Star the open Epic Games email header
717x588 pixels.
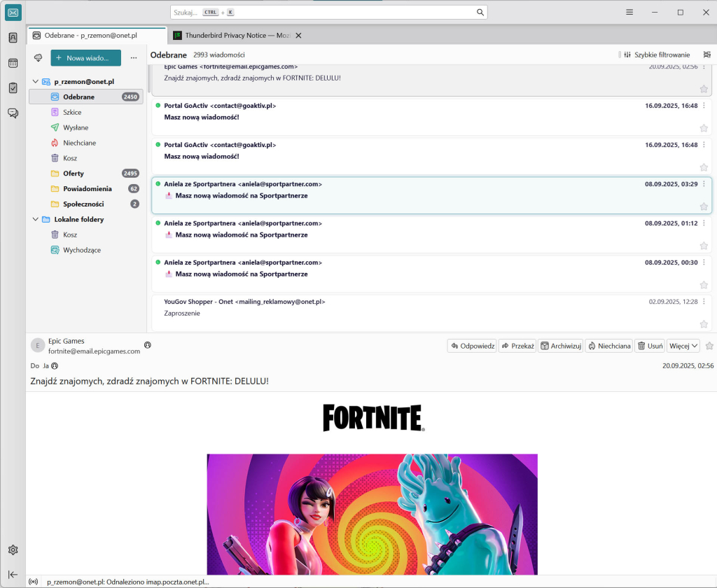tap(709, 346)
